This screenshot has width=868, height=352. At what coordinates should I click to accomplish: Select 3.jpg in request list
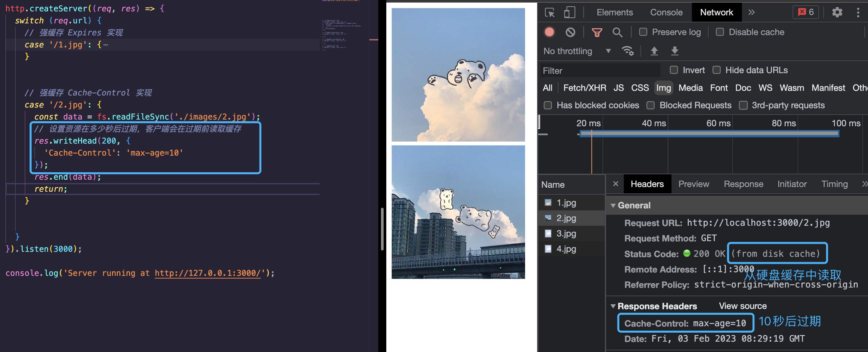pos(571,233)
